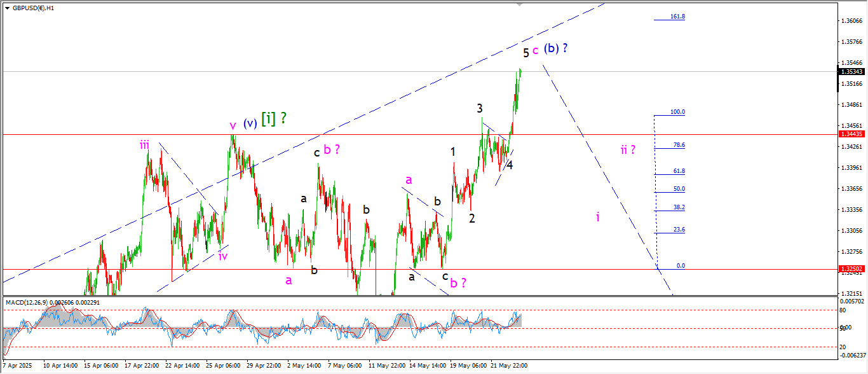Select the red 1.32502 price level tag
The image size is (868, 374).
click(851, 269)
